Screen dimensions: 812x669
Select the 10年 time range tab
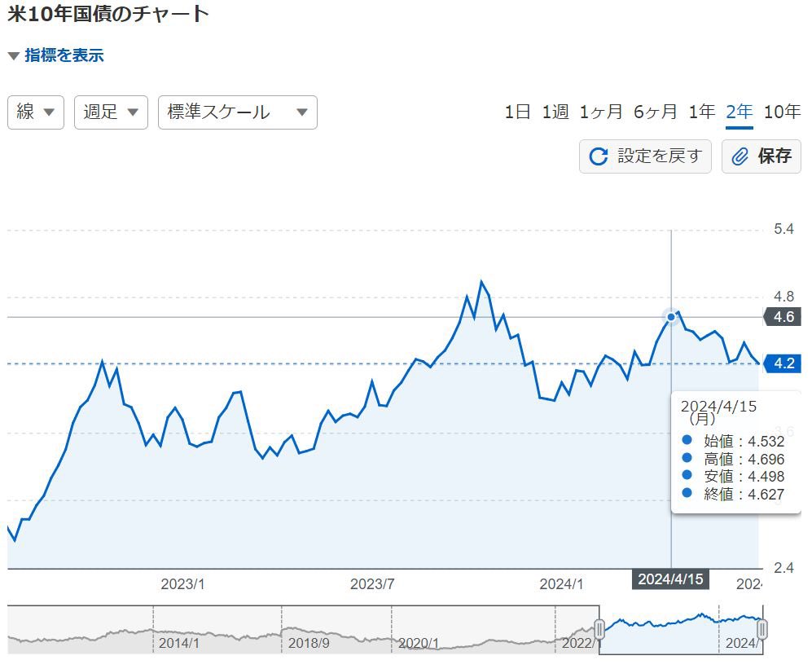pyautogui.click(x=783, y=112)
